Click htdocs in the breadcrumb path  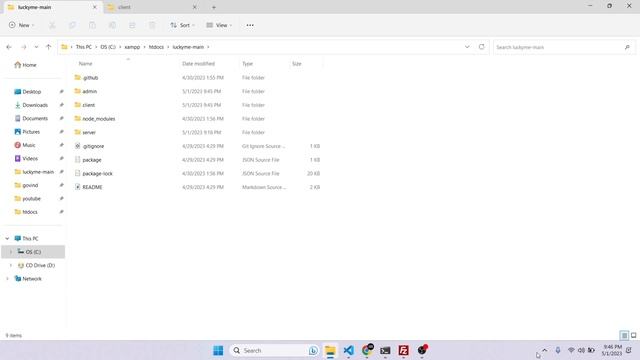click(156, 47)
